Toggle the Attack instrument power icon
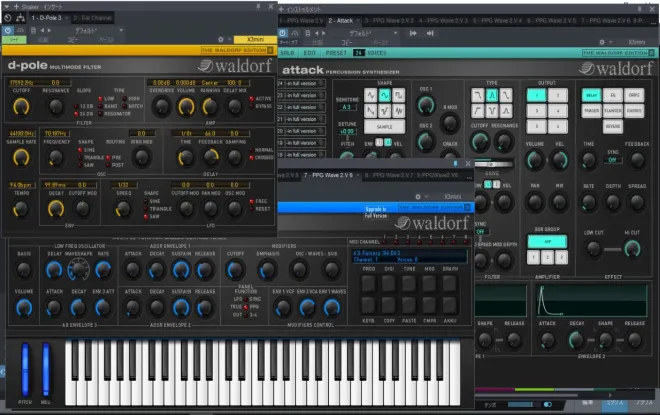The height and width of the screenshot is (415, 660). pos(282,33)
